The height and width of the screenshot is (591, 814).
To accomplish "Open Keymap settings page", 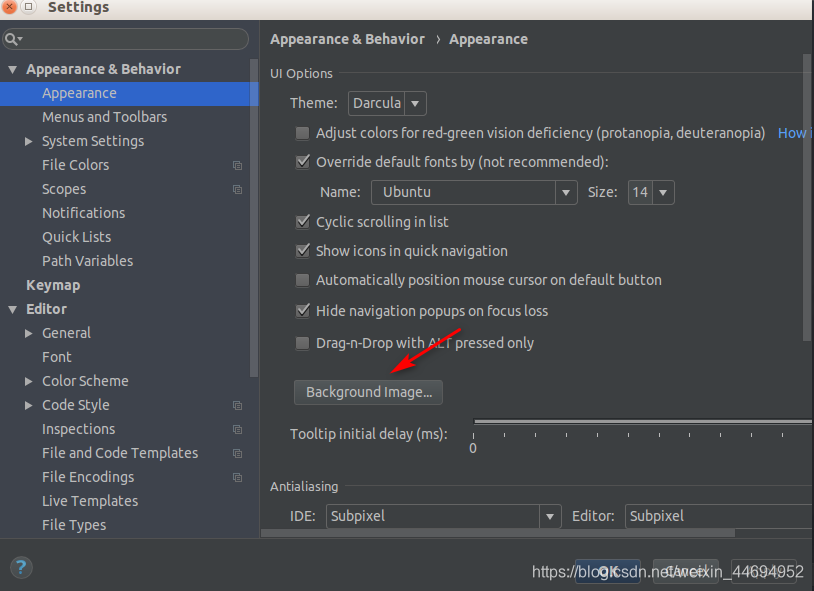I will click(53, 285).
